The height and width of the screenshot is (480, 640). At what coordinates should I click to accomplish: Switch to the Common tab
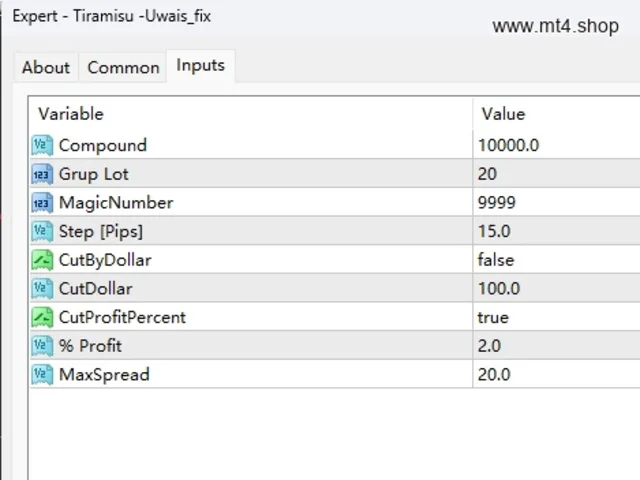pos(123,67)
